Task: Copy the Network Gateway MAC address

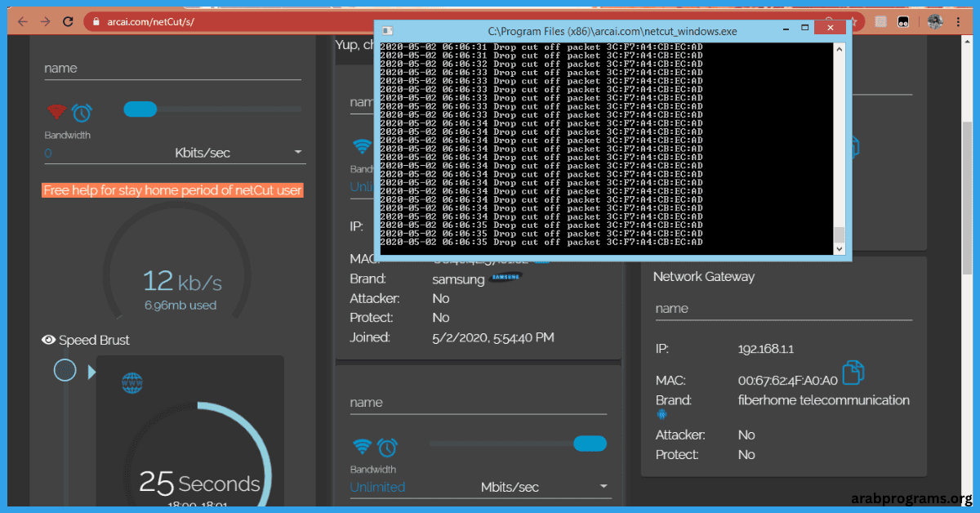Action: (853, 372)
